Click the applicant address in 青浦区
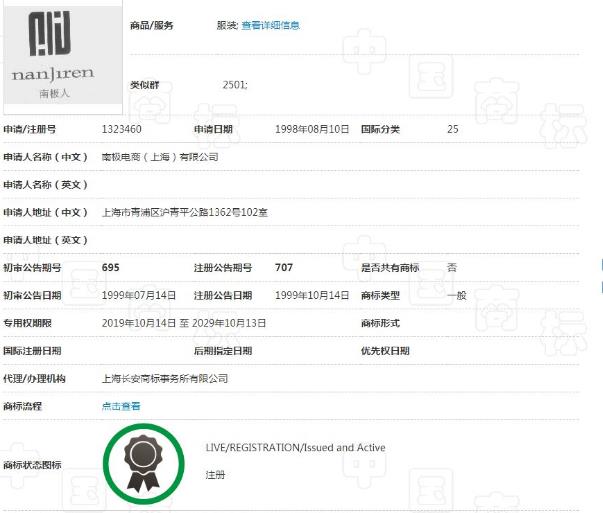The width and height of the screenshot is (603, 513). point(185,212)
